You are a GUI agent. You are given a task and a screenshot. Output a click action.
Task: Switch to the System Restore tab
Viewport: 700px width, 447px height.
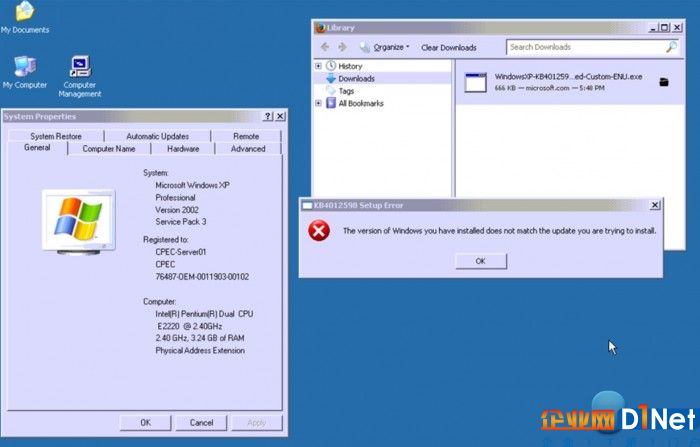[56, 136]
